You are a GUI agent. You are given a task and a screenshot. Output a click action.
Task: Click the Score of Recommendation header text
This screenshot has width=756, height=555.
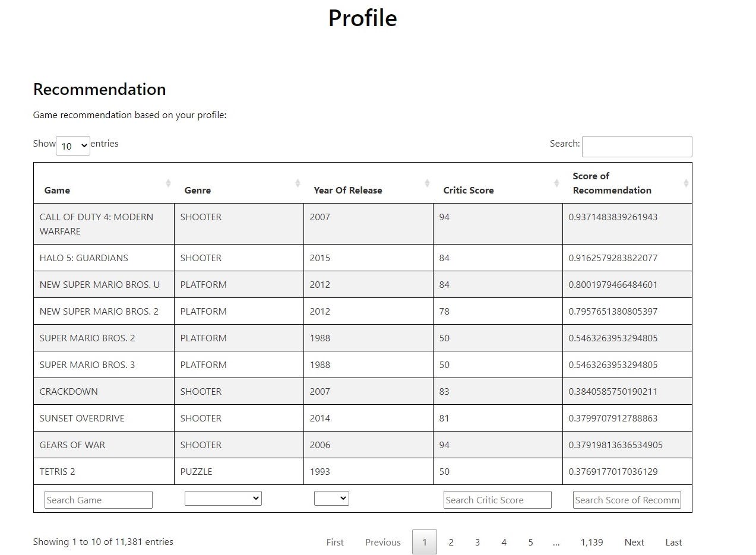pyautogui.click(x=612, y=183)
